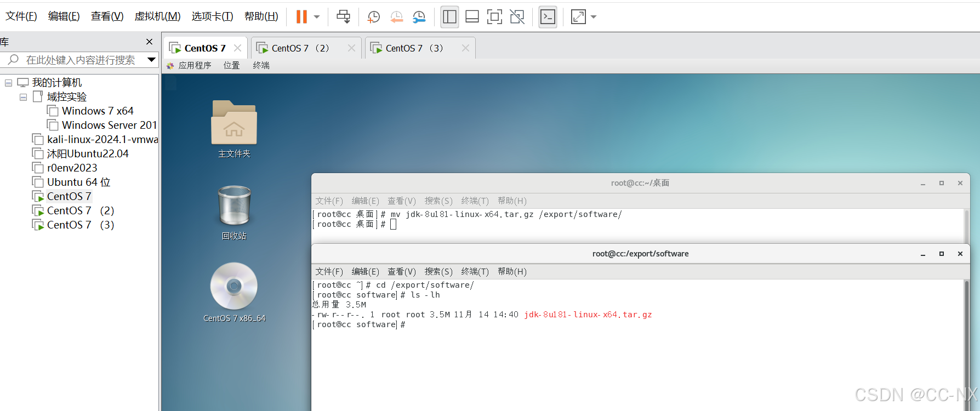Expand the stretch display dropdown arrow
The image size is (980, 411).
click(594, 16)
